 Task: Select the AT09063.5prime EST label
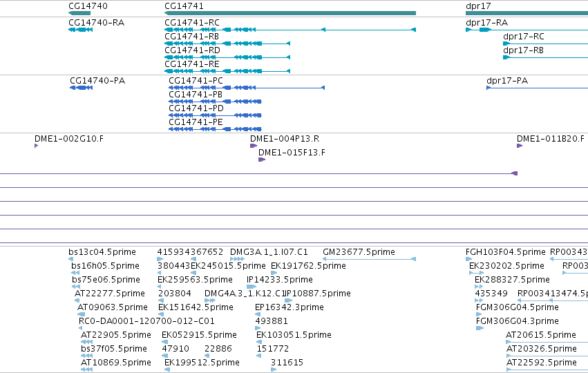113,307
